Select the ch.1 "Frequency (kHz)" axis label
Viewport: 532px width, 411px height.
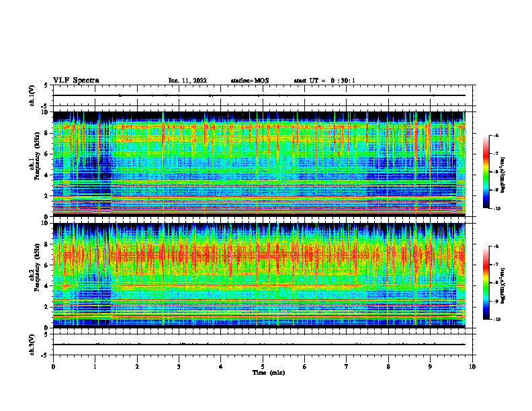37,156
